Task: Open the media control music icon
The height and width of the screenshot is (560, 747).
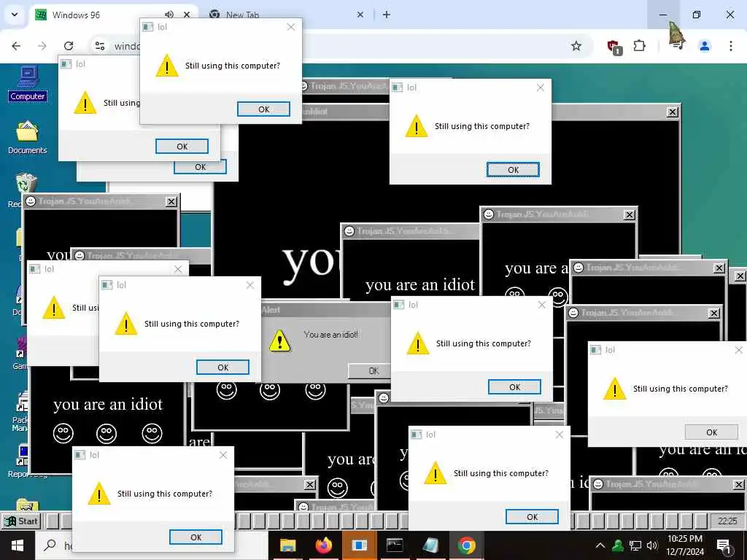Action: tap(677, 46)
